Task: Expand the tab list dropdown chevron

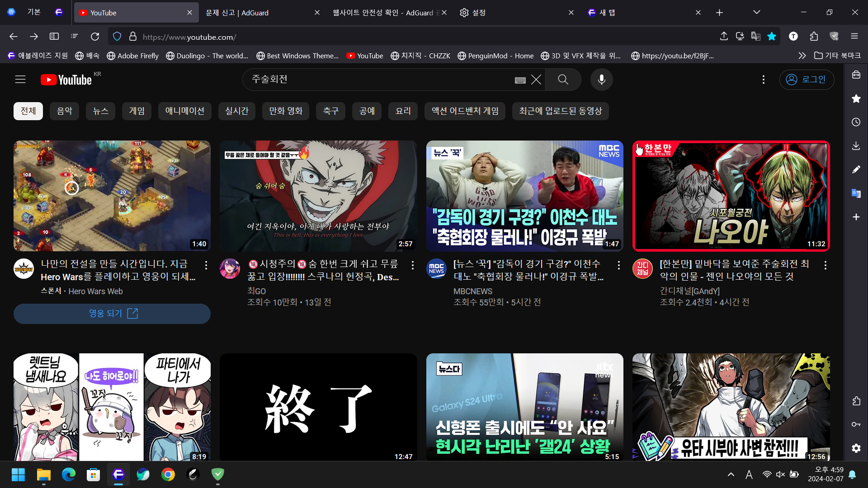Action: [x=756, y=12]
